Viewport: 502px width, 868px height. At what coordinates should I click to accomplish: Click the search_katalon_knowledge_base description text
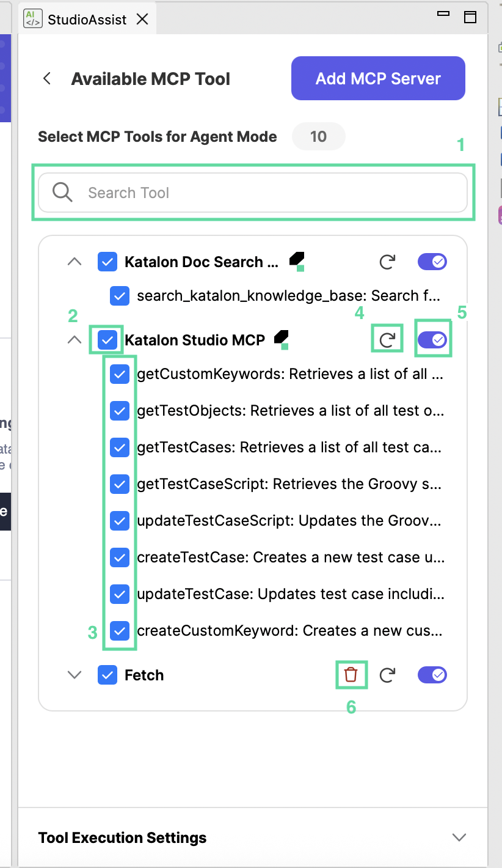coord(288,296)
